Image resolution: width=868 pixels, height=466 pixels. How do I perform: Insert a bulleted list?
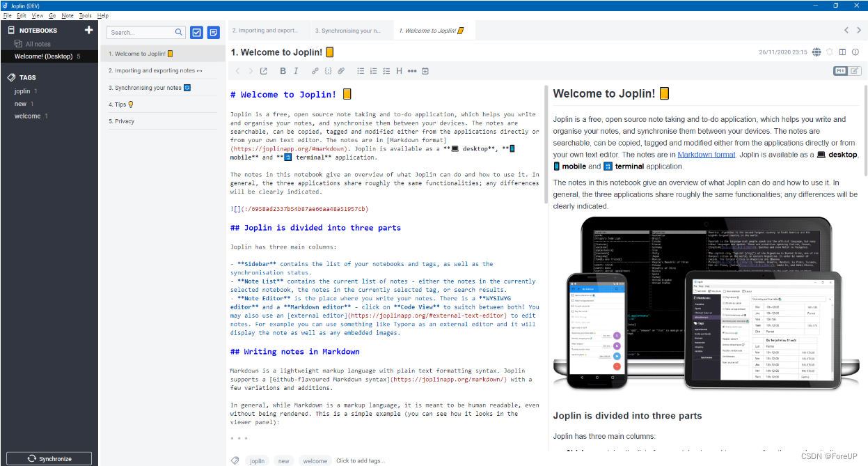(361, 71)
